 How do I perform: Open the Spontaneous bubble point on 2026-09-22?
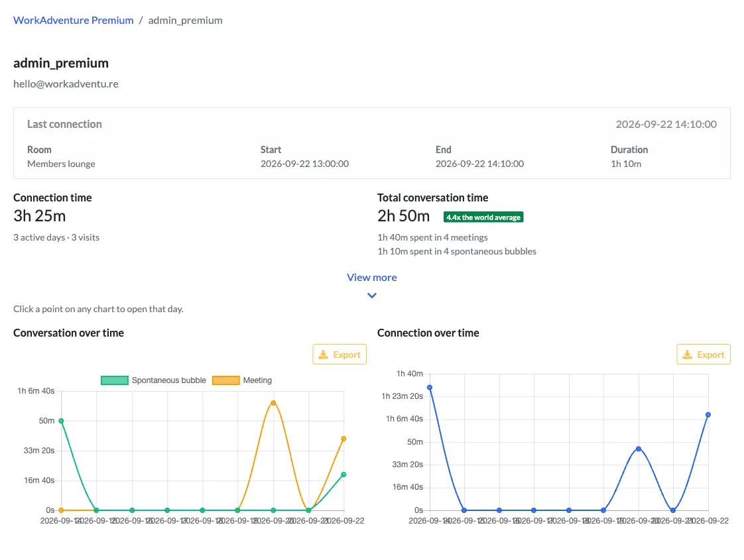coord(343,474)
